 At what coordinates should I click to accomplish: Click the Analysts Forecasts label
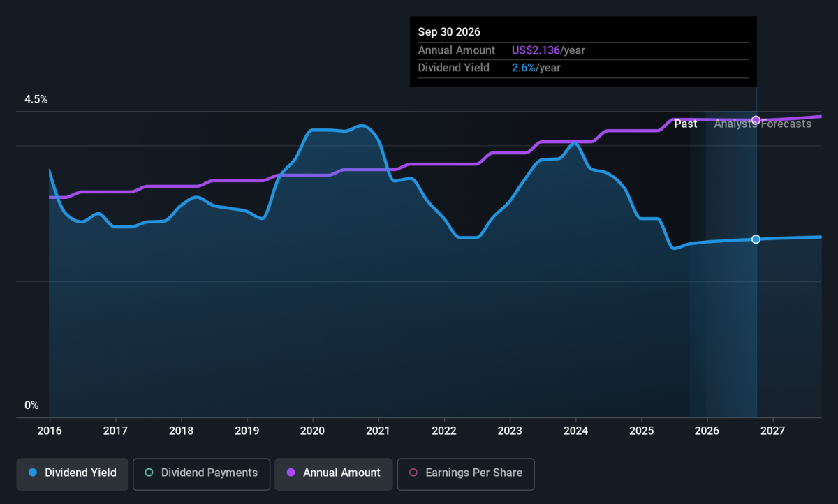pos(763,124)
